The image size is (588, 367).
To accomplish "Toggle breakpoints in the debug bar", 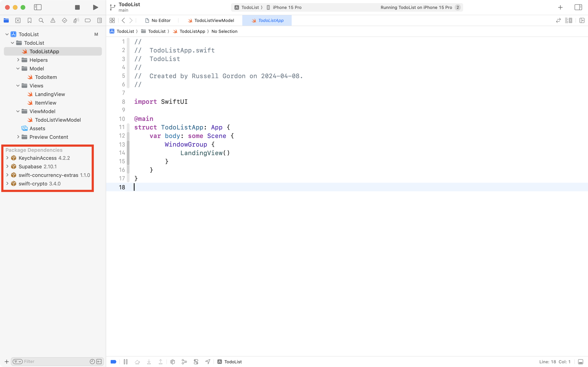I will tap(113, 361).
